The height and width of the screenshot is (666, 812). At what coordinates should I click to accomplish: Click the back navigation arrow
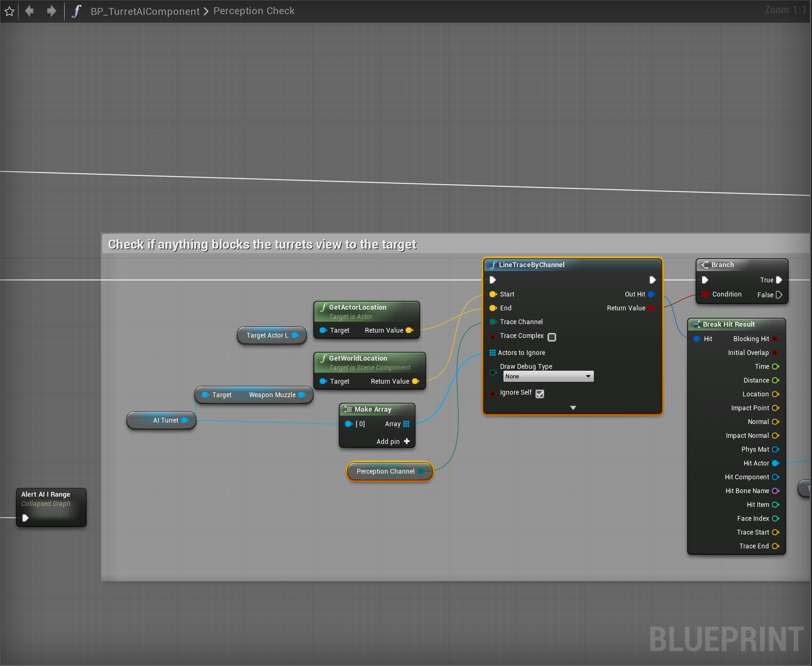[x=29, y=11]
